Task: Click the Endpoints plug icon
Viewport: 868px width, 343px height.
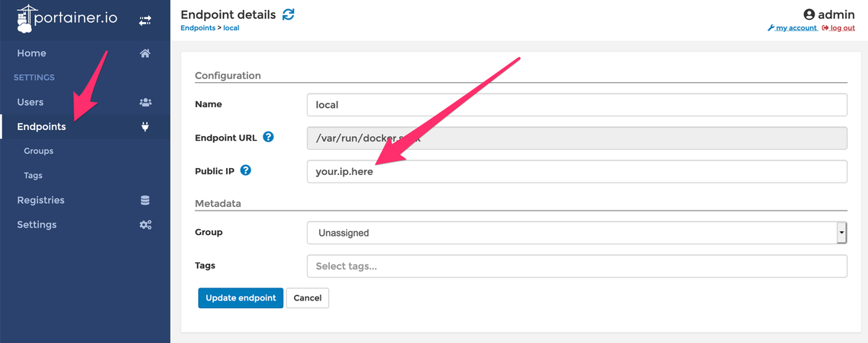Action: click(x=145, y=127)
